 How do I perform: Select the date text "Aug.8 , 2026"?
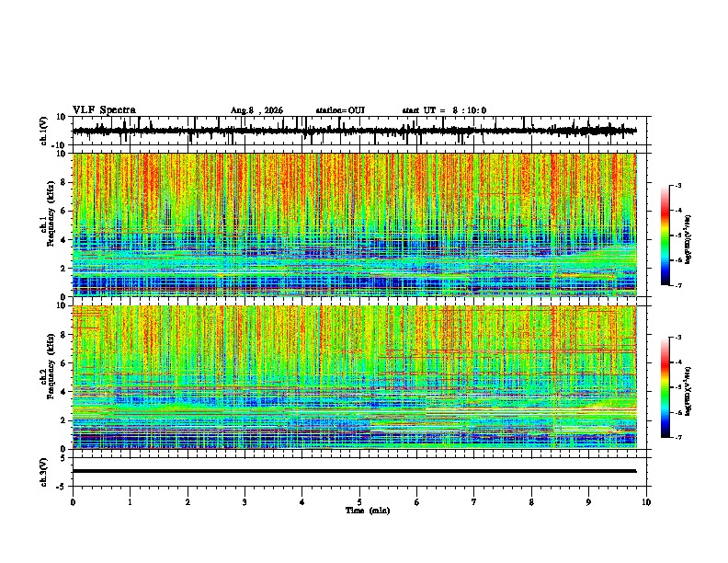(x=256, y=110)
